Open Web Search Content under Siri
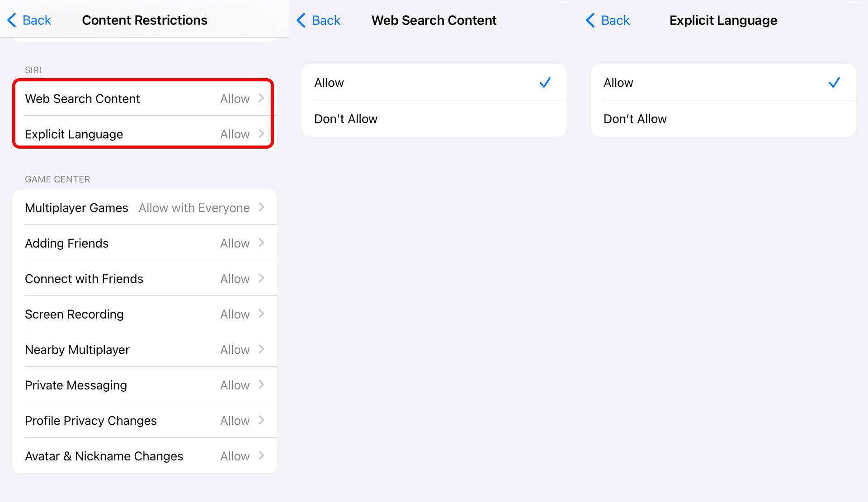868x502 pixels. point(145,99)
